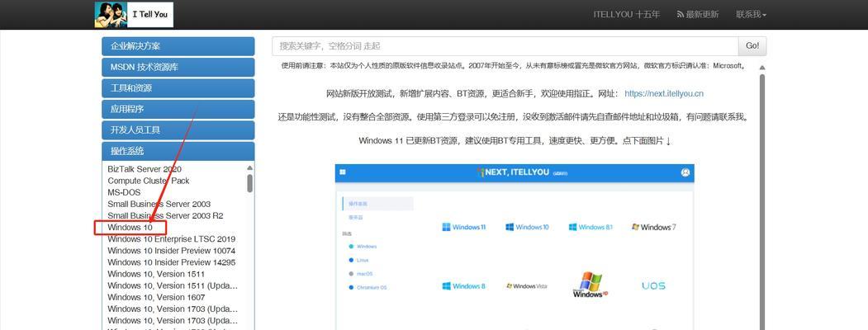The image size is (868, 330).
Task: Click the OS list scrollbar up arrow
Action: (249, 167)
